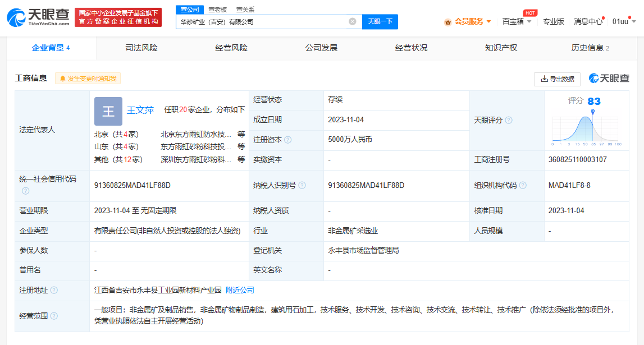Screen dimensions: 644x345
Task: Click 东方雨虹砂粉科技投 company entry
Action: (196, 146)
